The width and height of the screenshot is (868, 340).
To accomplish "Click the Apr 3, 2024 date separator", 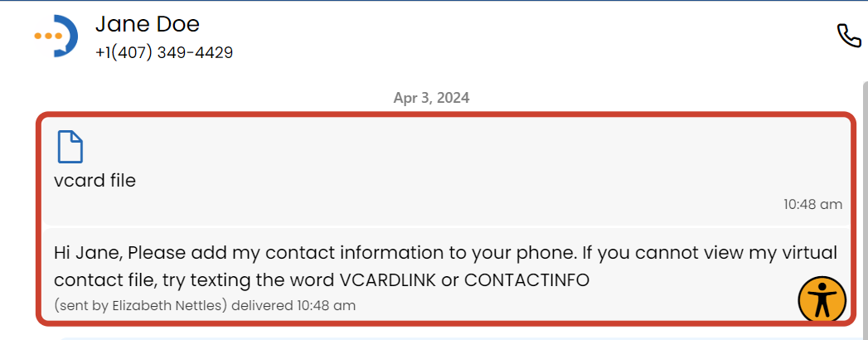I will (431, 98).
